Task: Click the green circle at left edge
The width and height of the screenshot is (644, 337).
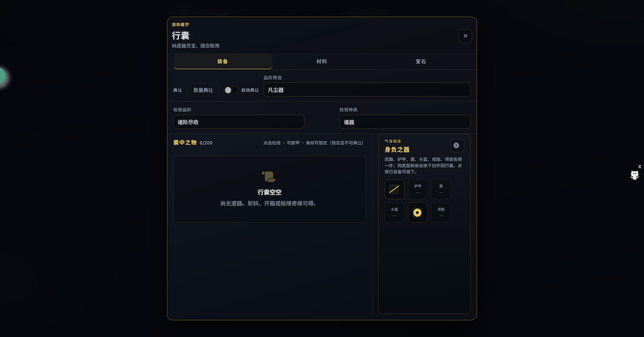Action: pyautogui.click(x=1, y=77)
